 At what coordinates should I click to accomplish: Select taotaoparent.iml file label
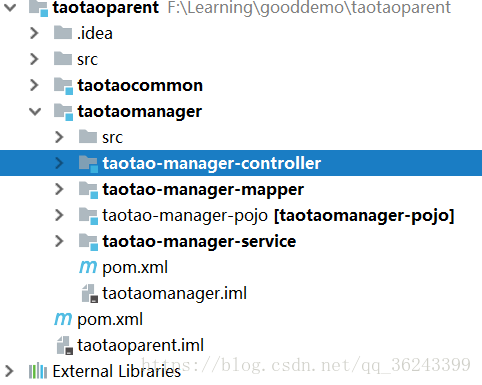tap(140, 345)
